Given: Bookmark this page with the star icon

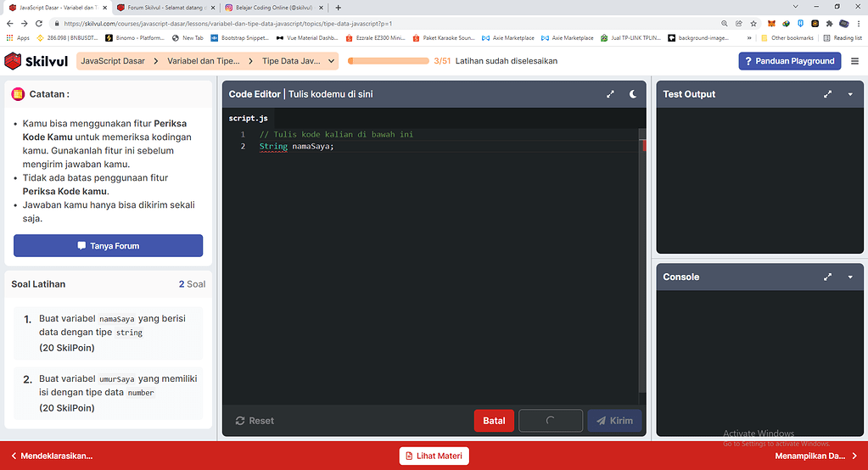Looking at the screenshot, I should pos(754,24).
